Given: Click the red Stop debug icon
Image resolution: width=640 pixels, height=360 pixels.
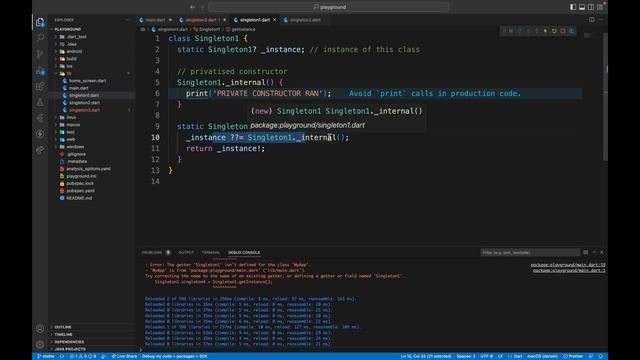Looking at the screenshot, I should click(x=563, y=31).
